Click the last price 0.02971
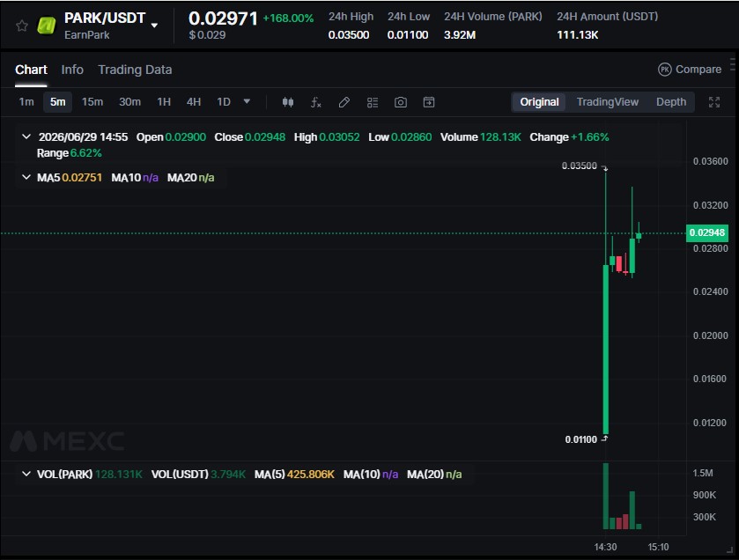This screenshot has height=560, width=739. point(223,18)
